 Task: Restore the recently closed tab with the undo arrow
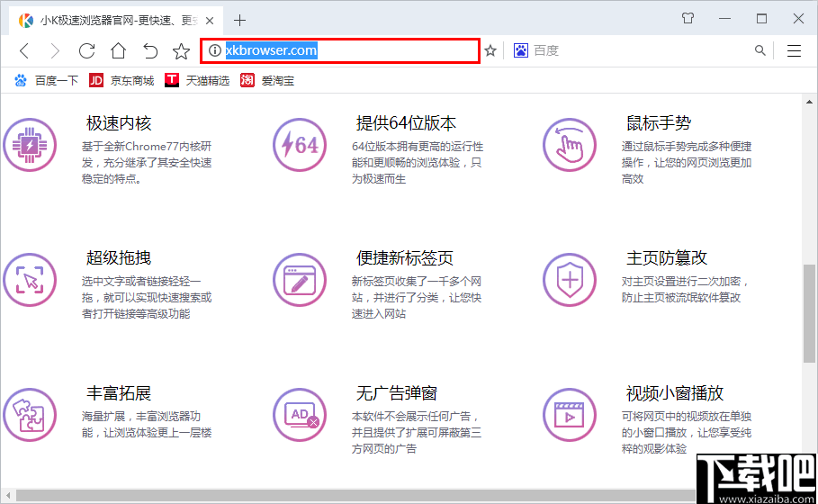tap(150, 50)
